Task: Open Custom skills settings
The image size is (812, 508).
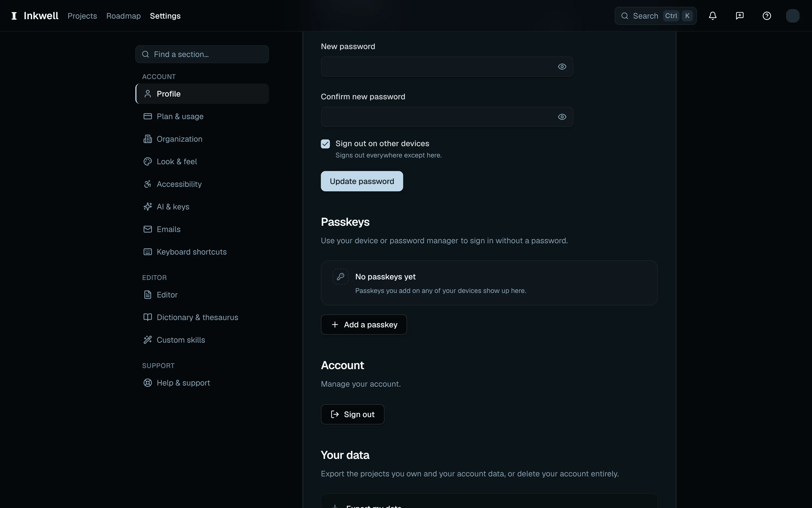Action: (x=202, y=340)
